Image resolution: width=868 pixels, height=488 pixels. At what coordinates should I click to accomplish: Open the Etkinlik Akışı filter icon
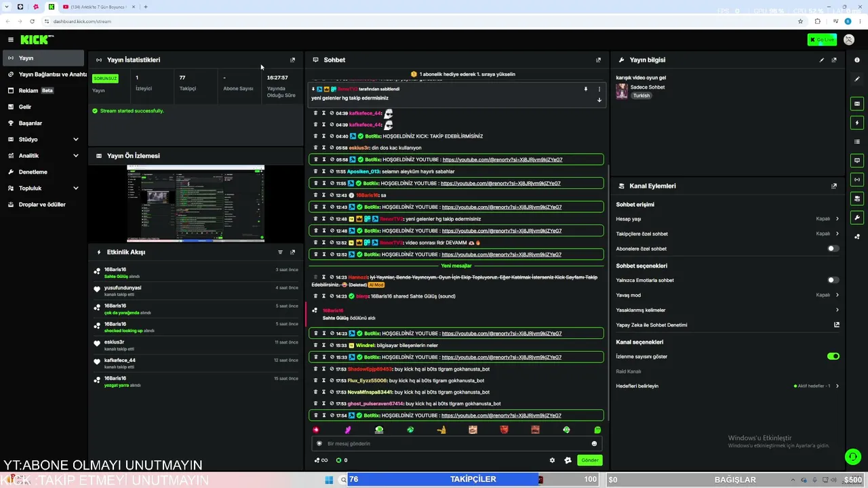(x=280, y=252)
